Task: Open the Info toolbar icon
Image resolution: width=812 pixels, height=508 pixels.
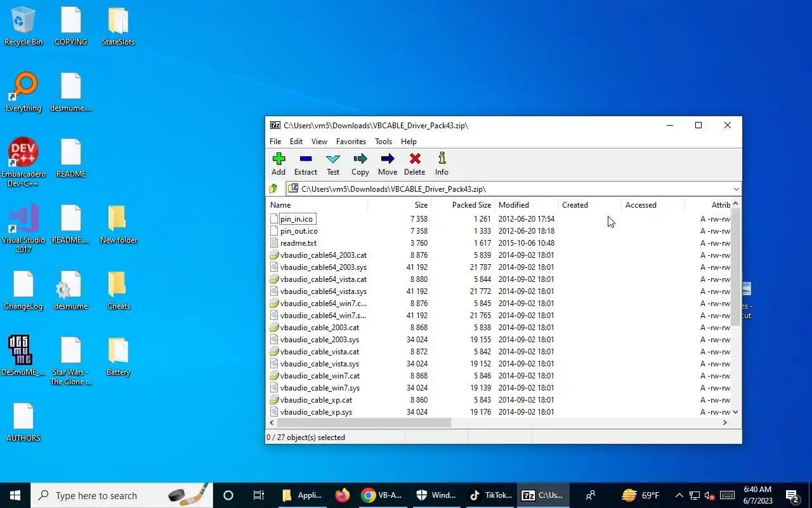Action: coord(442,164)
